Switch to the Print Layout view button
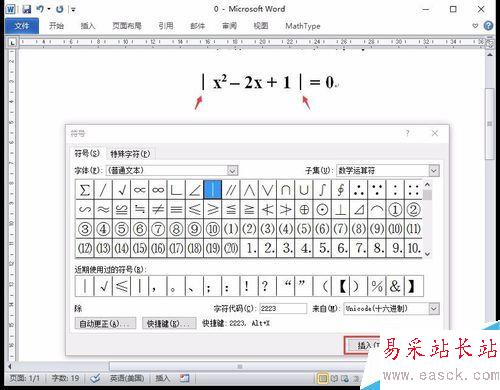Screen dimensions: 500x390 323,378
